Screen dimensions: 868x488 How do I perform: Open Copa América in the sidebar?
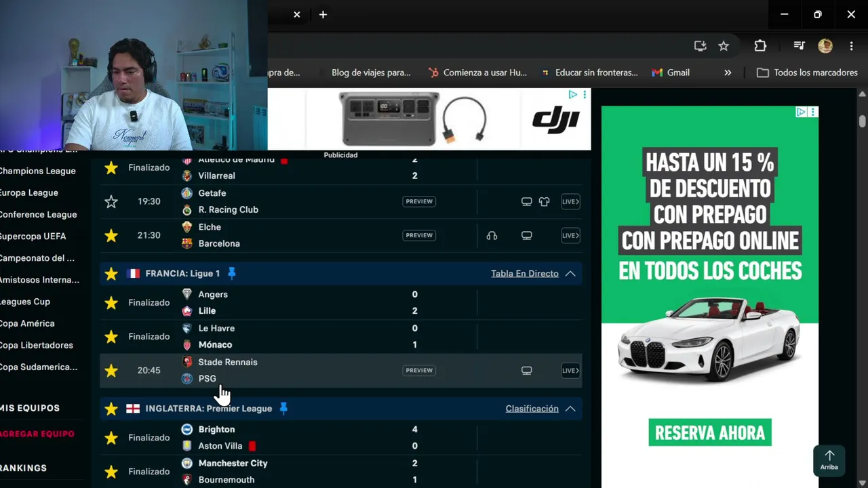coord(27,323)
